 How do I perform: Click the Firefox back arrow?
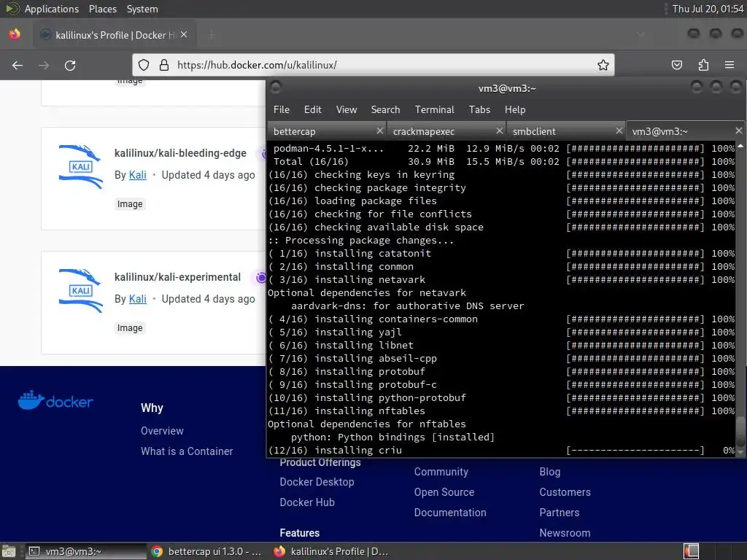click(18, 65)
